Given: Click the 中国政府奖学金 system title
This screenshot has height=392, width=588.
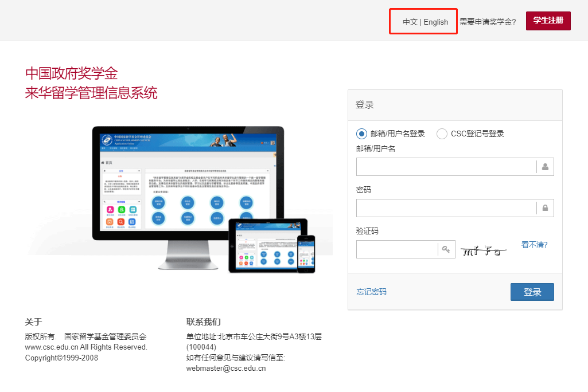Looking at the screenshot, I should coord(71,73).
